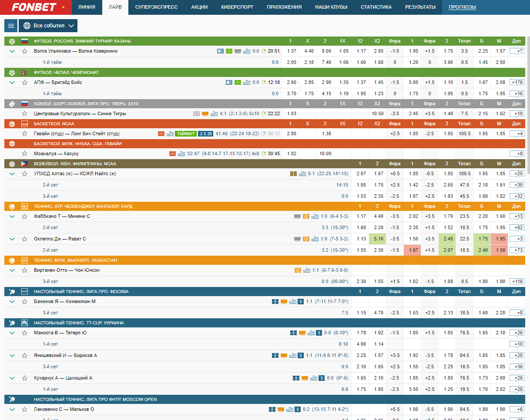This screenshot has height=420, width=530.
Task: Open scoreboard icon for Волга Ульяновск match
Action: [220, 51]
